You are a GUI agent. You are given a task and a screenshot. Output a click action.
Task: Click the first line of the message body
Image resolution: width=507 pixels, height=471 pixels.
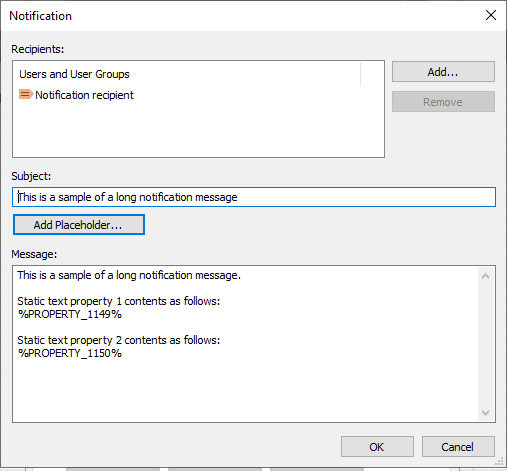129,275
